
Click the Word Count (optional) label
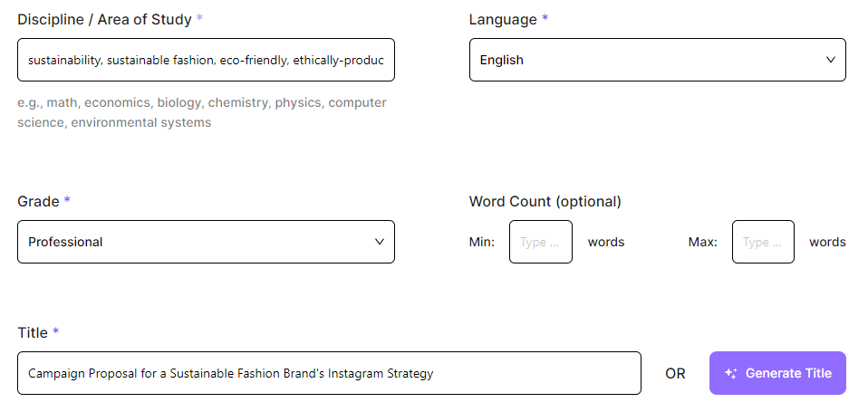pyautogui.click(x=545, y=201)
